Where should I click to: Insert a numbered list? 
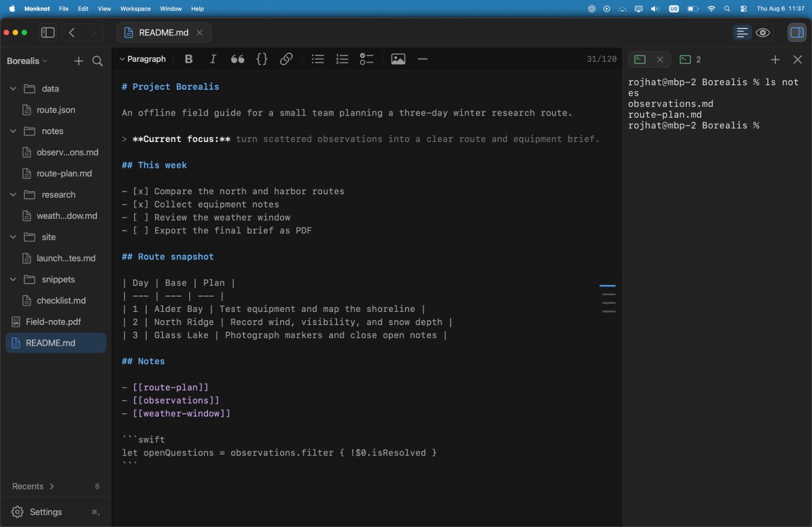point(342,59)
